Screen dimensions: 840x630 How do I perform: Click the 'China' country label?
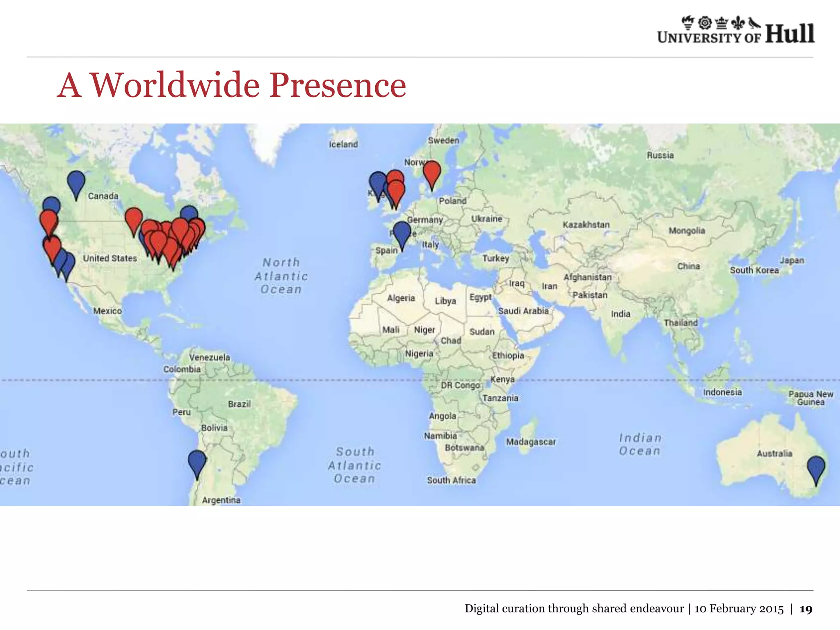tap(689, 266)
